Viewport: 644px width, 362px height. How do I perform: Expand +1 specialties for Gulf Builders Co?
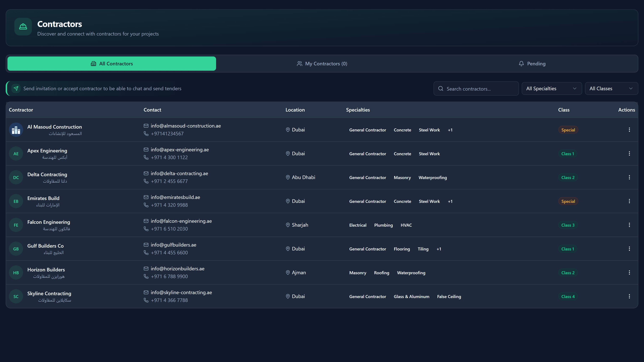(x=439, y=249)
